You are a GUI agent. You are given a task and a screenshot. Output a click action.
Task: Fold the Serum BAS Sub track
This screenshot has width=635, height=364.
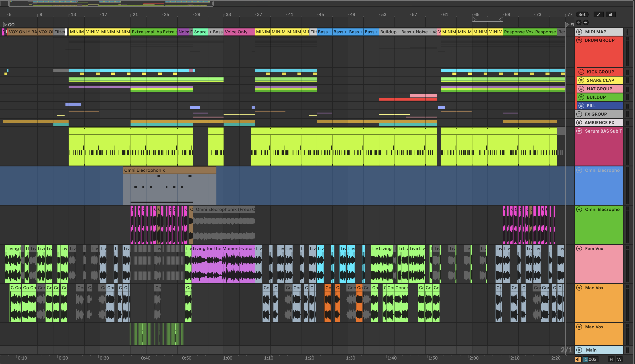pos(579,131)
